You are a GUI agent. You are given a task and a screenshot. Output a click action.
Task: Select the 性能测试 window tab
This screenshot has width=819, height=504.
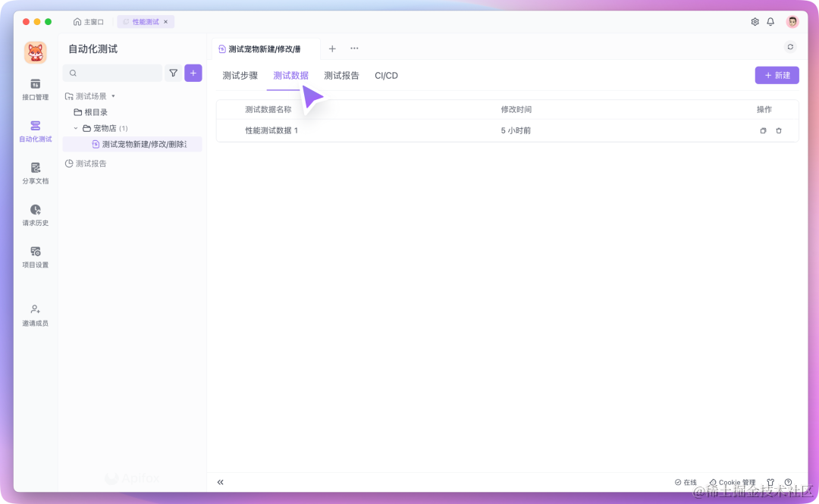146,22
